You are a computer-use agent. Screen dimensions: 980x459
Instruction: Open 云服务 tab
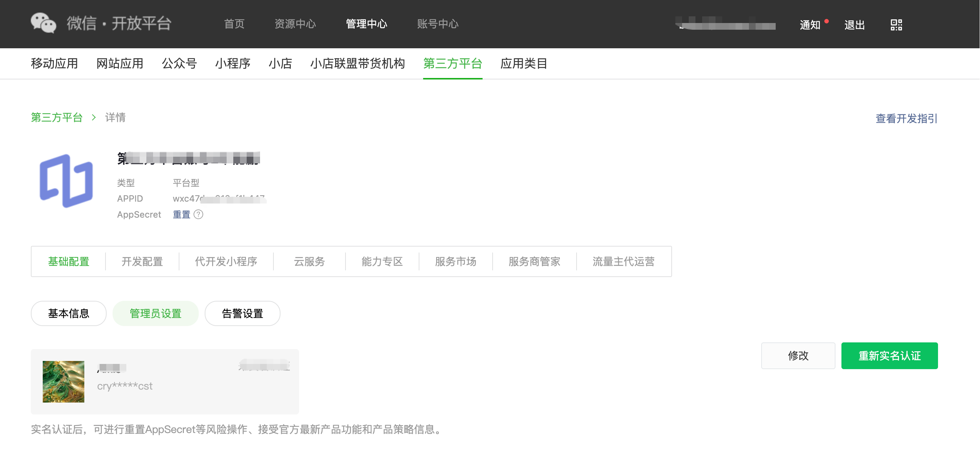pos(309,261)
